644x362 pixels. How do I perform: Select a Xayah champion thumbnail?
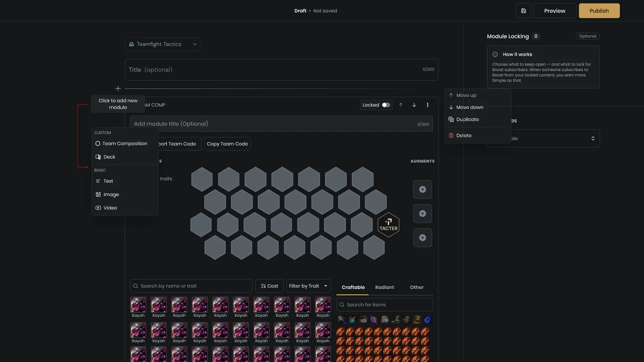138,304
